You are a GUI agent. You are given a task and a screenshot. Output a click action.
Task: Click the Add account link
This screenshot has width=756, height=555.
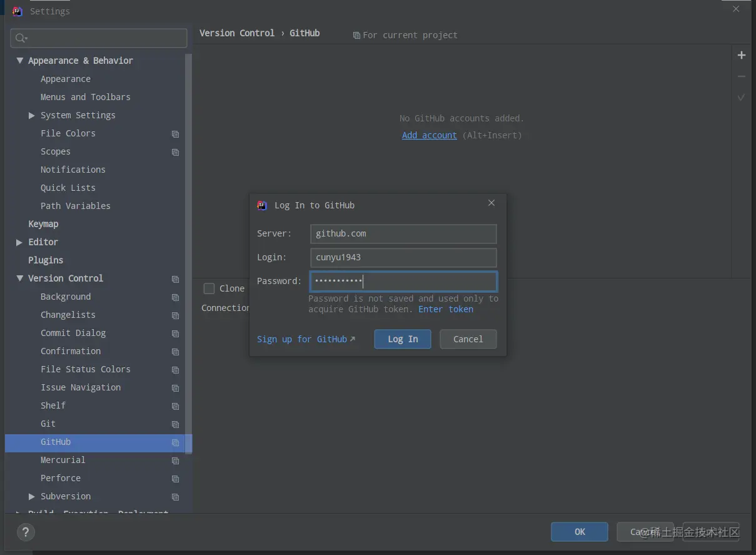(x=430, y=135)
